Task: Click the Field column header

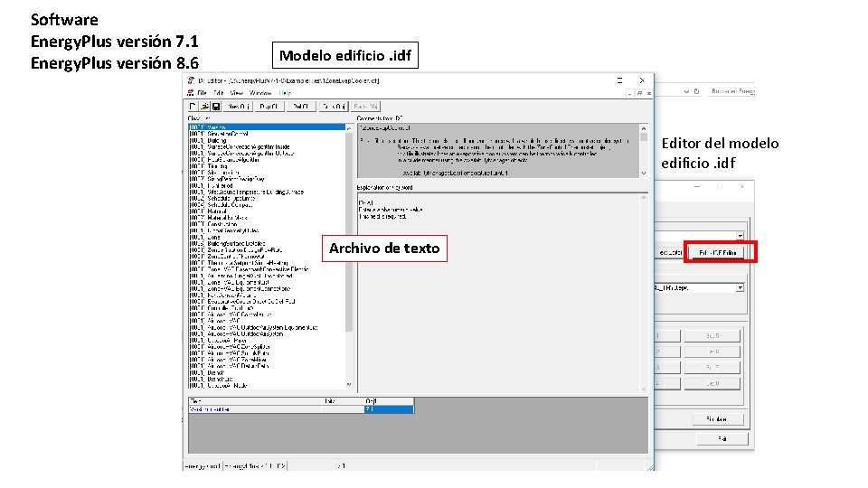Action: pos(255,401)
